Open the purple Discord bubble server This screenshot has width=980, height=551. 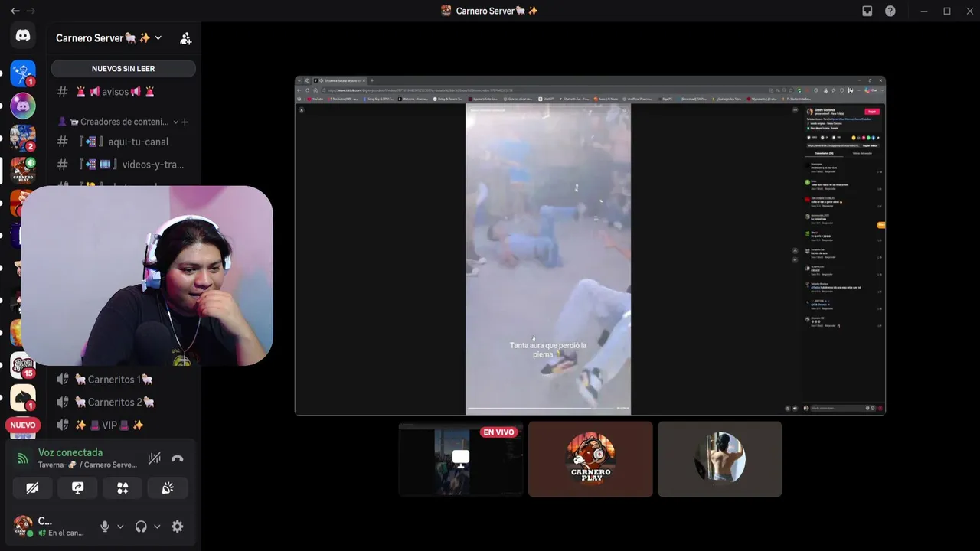click(x=23, y=106)
